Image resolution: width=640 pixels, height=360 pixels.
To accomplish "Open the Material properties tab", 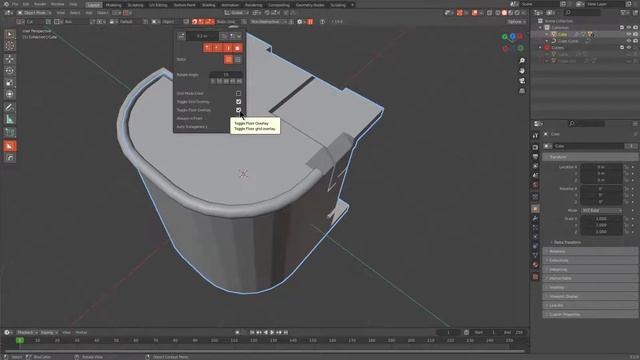I will 535,265.
